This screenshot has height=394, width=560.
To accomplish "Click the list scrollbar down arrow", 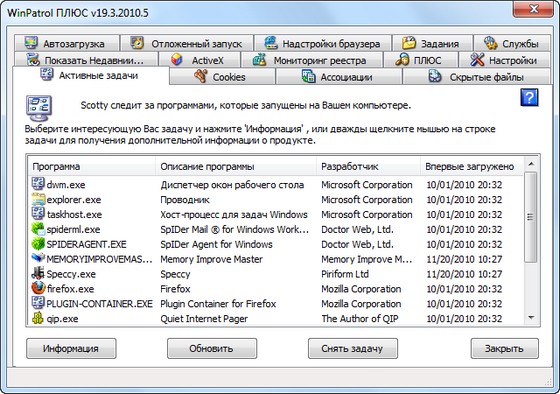I will click(x=531, y=318).
